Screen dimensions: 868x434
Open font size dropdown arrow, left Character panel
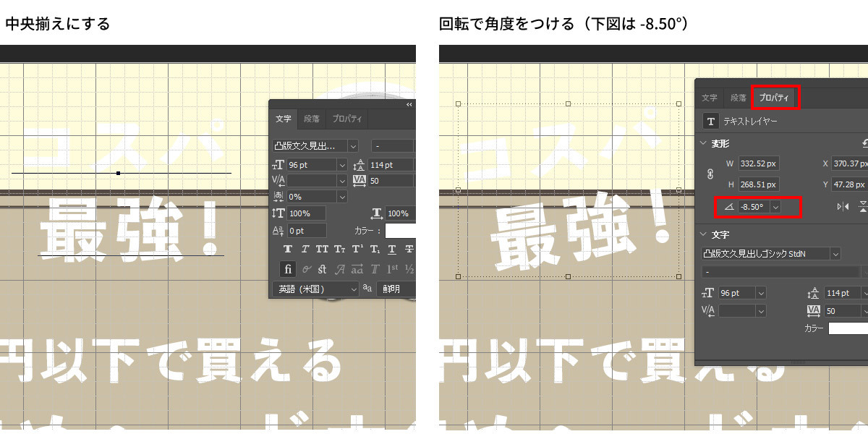click(341, 165)
